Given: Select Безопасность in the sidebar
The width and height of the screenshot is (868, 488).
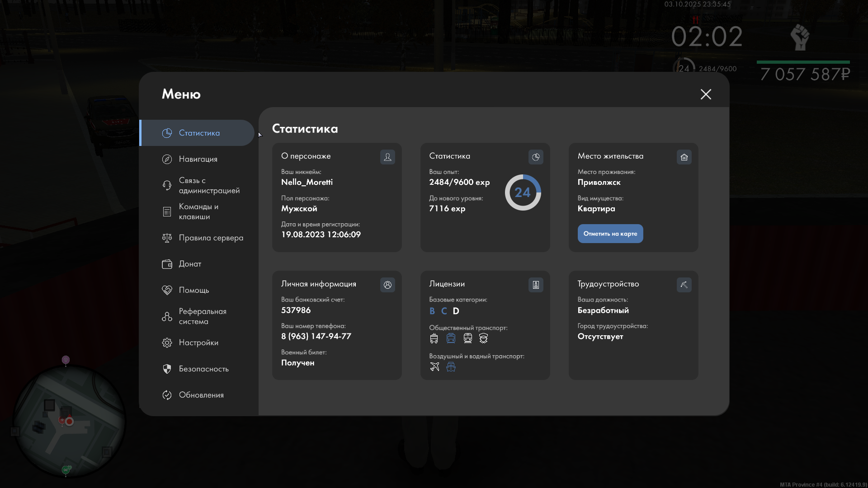Looking at the screenshot, I should 203,369.
